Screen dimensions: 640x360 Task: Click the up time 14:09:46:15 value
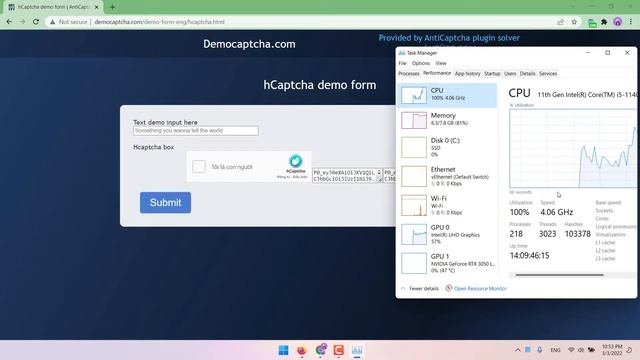point(529,256)
